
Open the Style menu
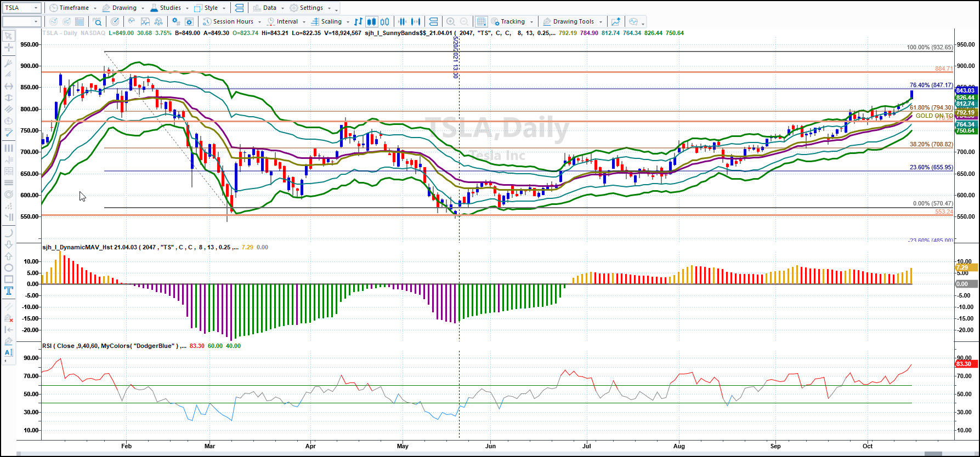[210, 8]
